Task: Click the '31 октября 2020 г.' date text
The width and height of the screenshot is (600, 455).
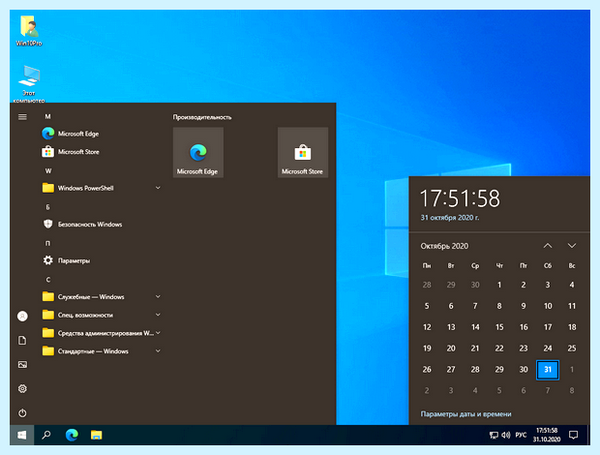Action: [x=450, y=218]
